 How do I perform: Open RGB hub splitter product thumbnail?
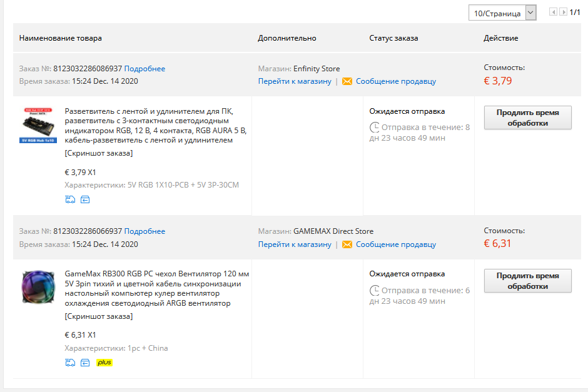click(38, 125)
